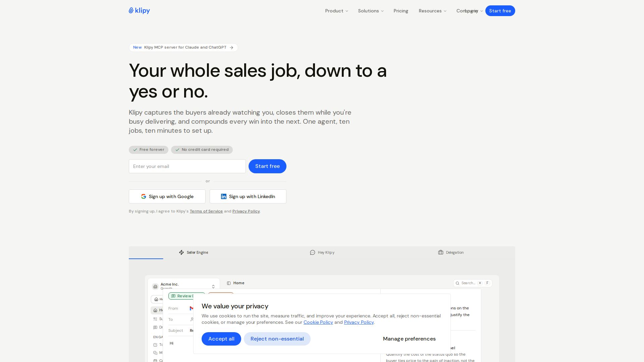Click the 'No credit card required' badge
The height and width of the screenshot is (362, 644).
[x=202, y=150]
